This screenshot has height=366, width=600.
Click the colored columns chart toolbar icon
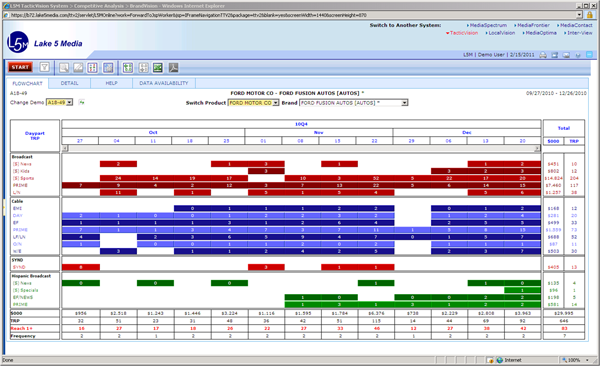point(92,68)
